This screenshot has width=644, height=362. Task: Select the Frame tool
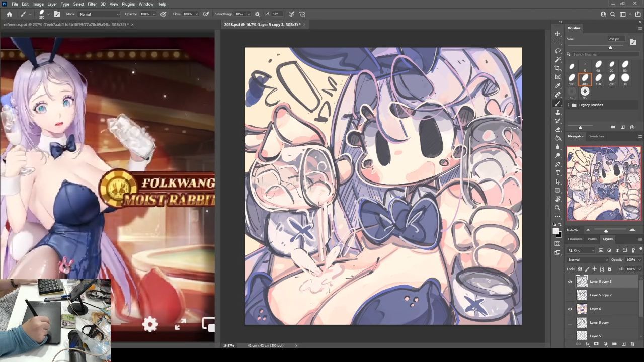tap(558, 77)
